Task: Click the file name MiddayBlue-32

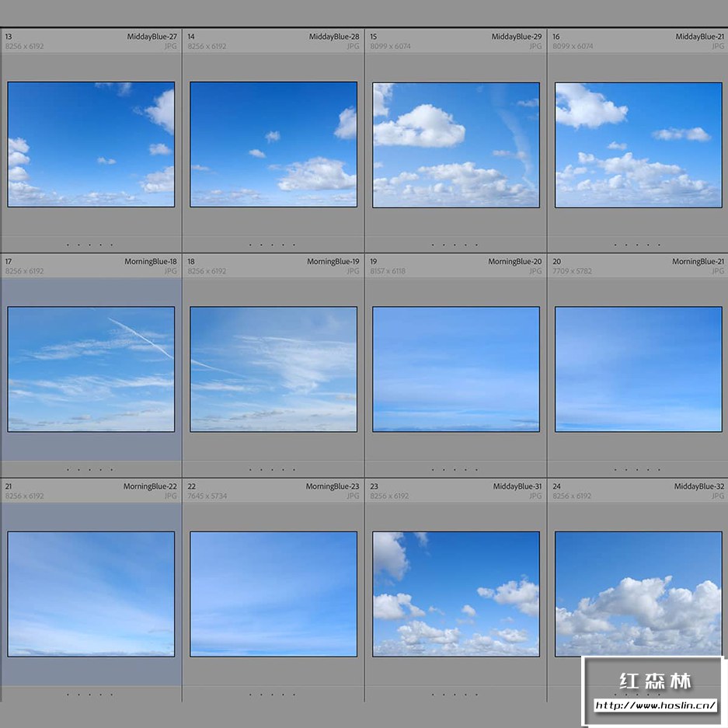Action: click(699, 486)
